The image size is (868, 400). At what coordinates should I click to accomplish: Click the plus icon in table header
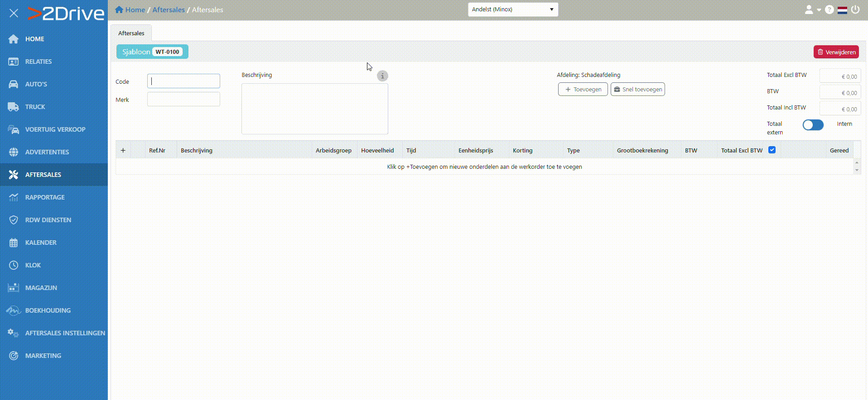coord(123,150)
